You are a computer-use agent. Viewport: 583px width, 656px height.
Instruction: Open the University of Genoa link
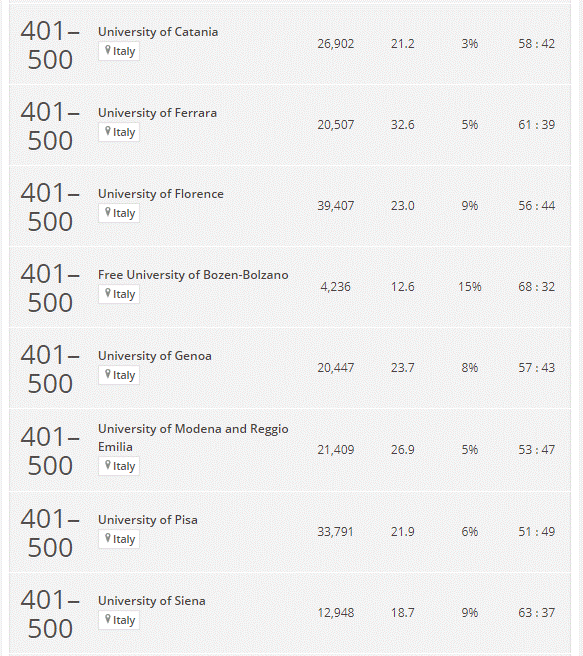point(155,356)
